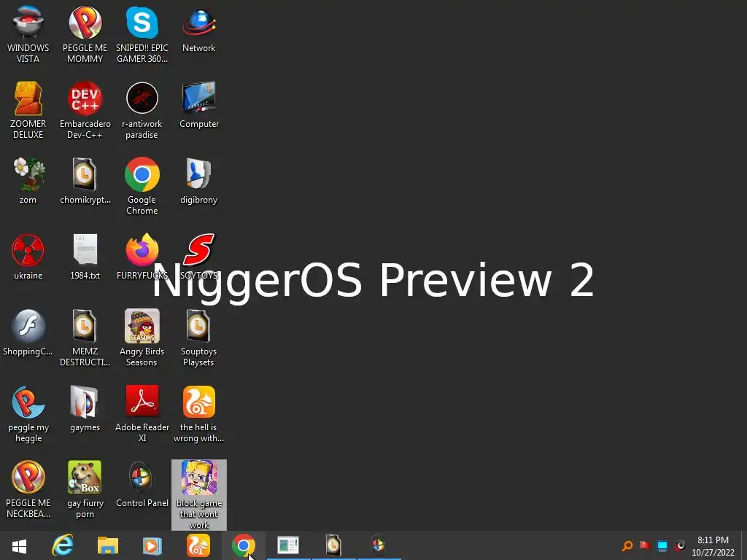Open the Computer desktop icon
Image resolution: width=747 pixels, height=560 pixels.
click(x=198, y=106)
